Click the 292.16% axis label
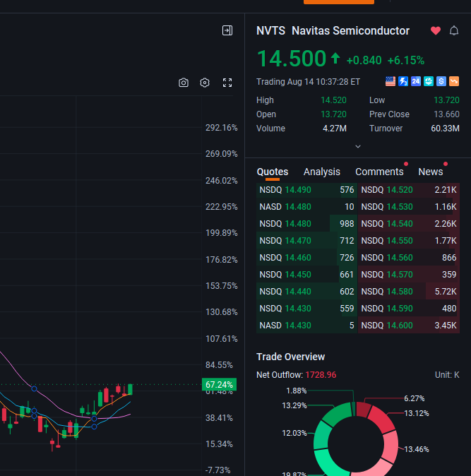This screenshot has height=476, width=471. point(222,128)
